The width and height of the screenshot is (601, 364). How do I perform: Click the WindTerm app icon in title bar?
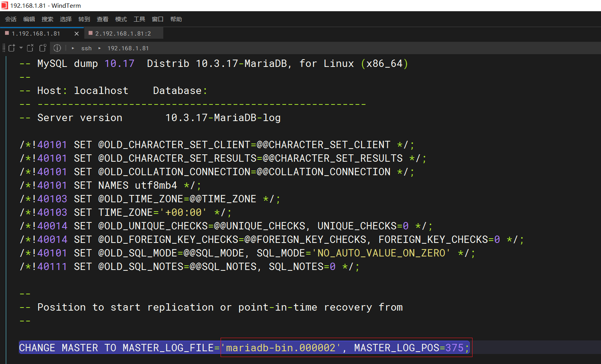(x=4, y=5)
